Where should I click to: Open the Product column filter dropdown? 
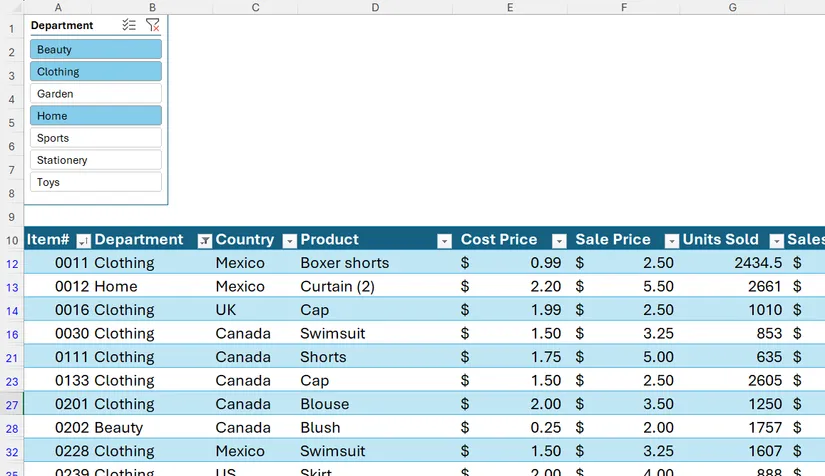pyautogui.click(x=444, y=241)
